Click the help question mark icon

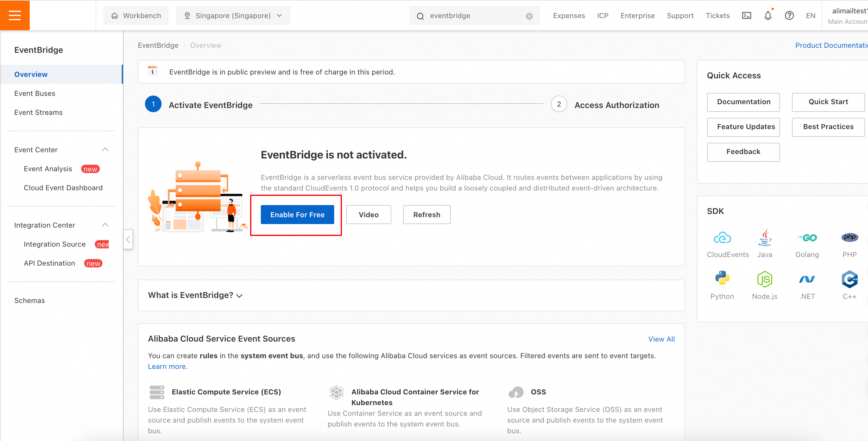789,15
